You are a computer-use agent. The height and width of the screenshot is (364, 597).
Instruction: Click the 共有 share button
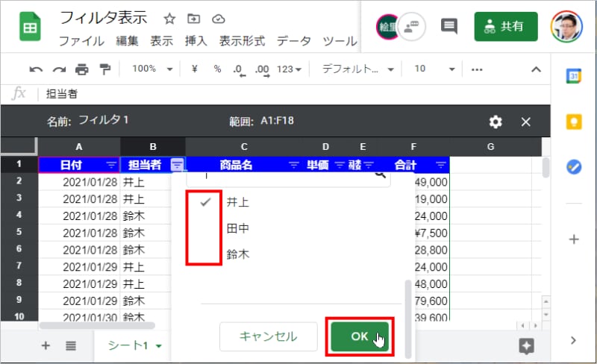click(506, 27)
